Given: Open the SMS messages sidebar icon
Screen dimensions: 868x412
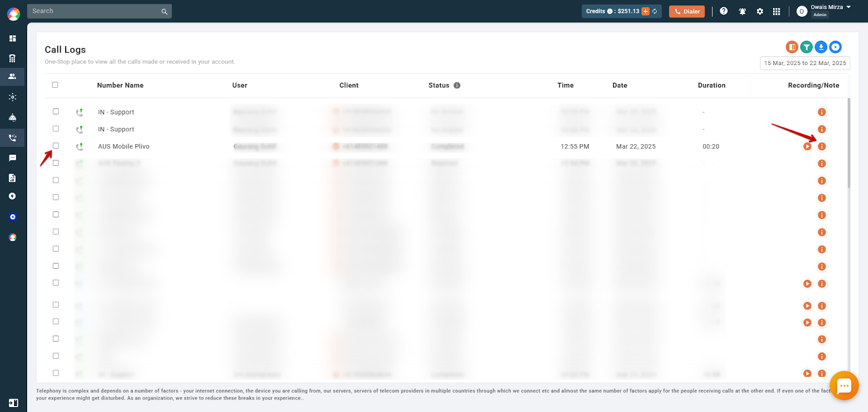Looking at the screenshot, I should pos(12,158).
